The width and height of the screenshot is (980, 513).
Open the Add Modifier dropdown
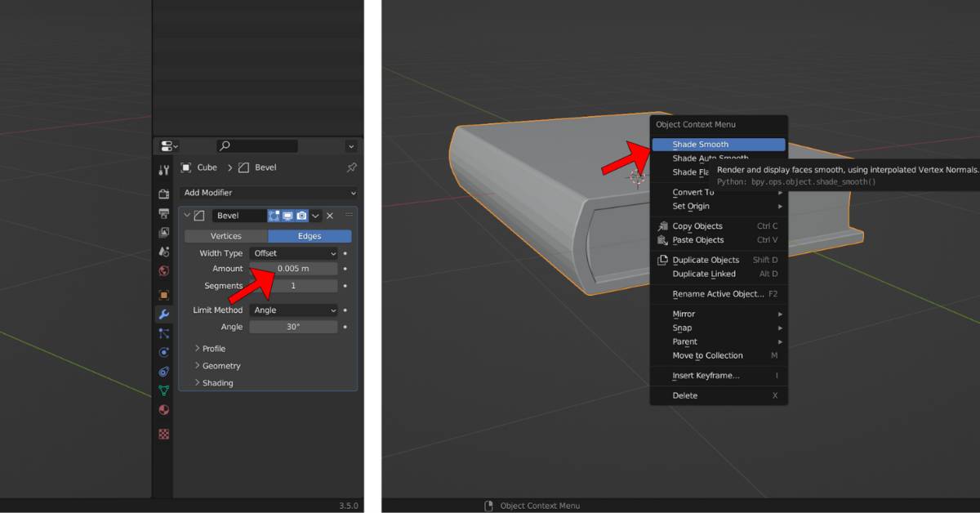click(268, 193)
